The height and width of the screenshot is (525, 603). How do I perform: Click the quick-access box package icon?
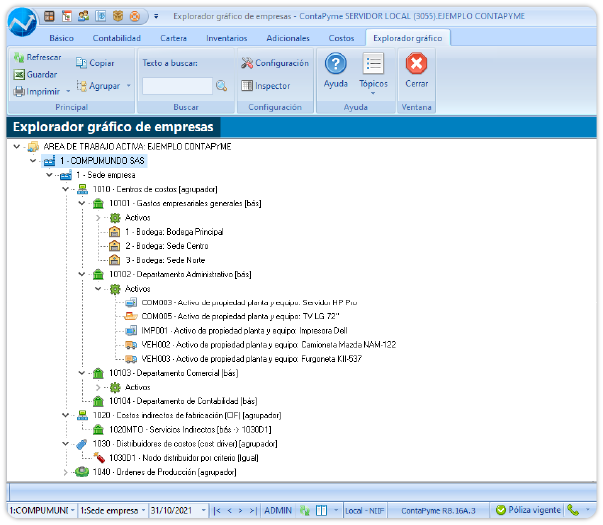[118, 16]
